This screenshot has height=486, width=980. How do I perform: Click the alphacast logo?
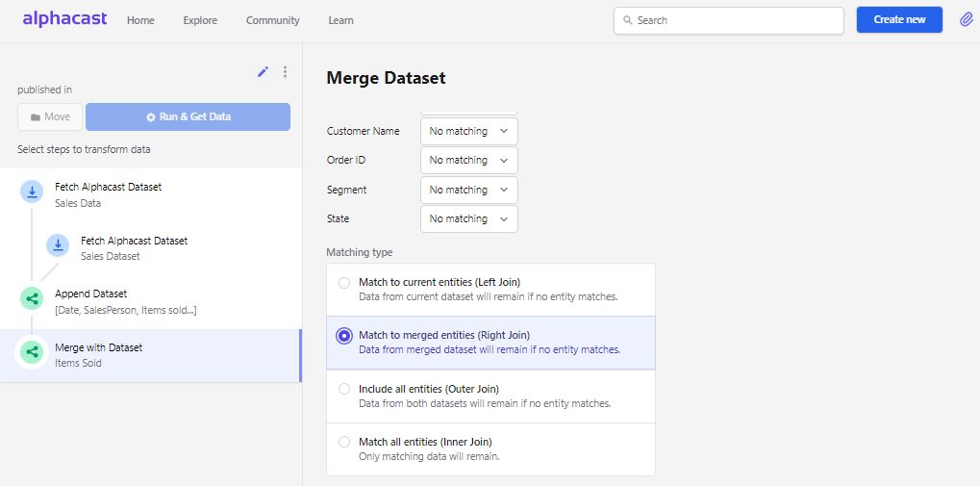pos(65,18)
